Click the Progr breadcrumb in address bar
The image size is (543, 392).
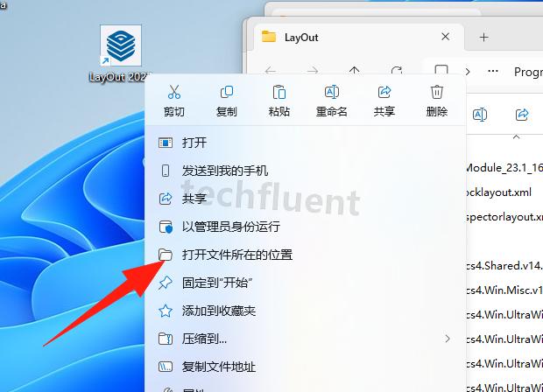[x=528, y=72]
